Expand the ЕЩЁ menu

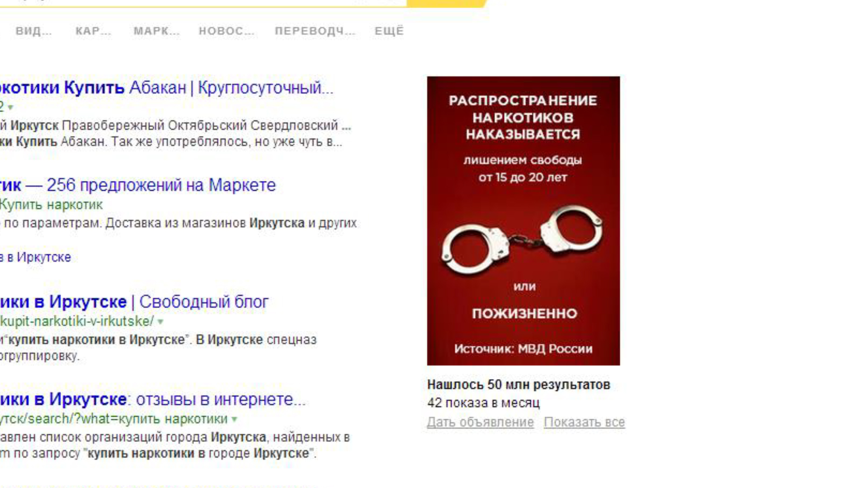389,31
